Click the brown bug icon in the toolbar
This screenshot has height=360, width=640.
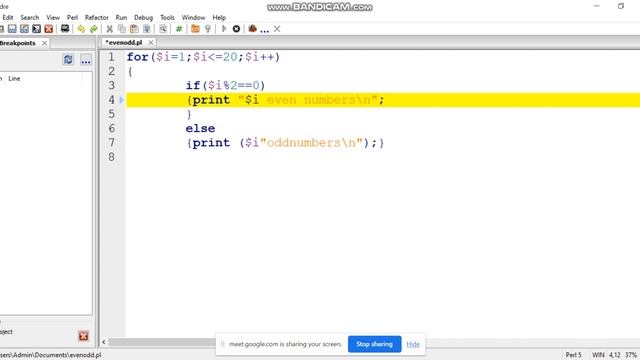tap(253, 29)
